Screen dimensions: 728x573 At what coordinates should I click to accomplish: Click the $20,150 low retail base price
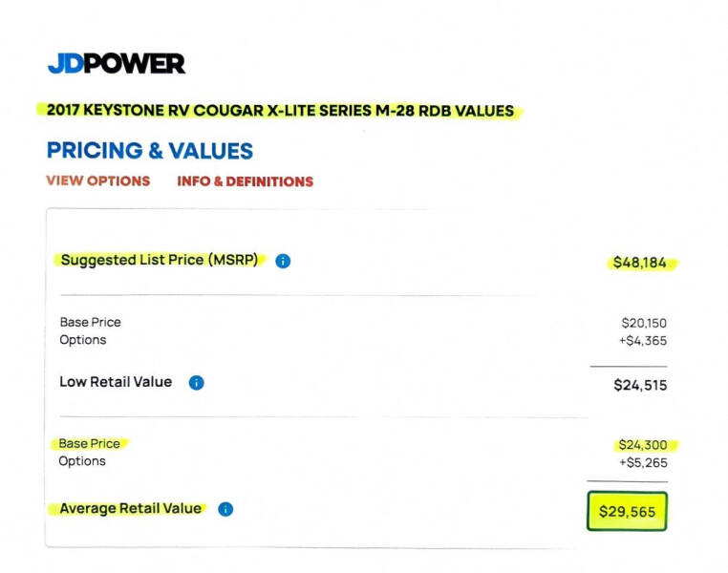(644, 323)
